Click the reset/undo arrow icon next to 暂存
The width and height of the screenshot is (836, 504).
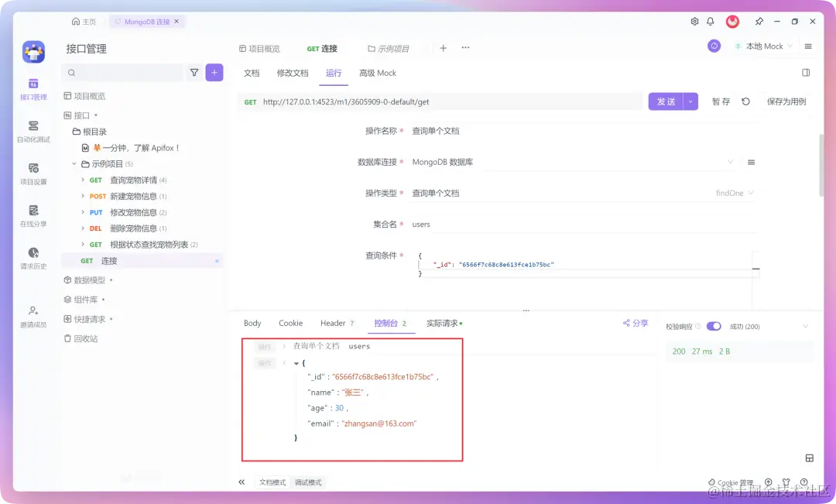(746, 101)
